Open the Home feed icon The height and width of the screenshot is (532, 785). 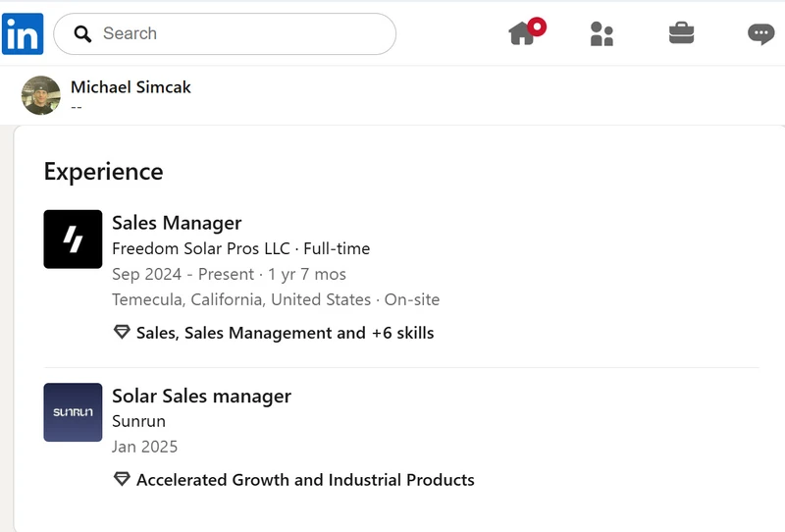click(x=521, y=33)
